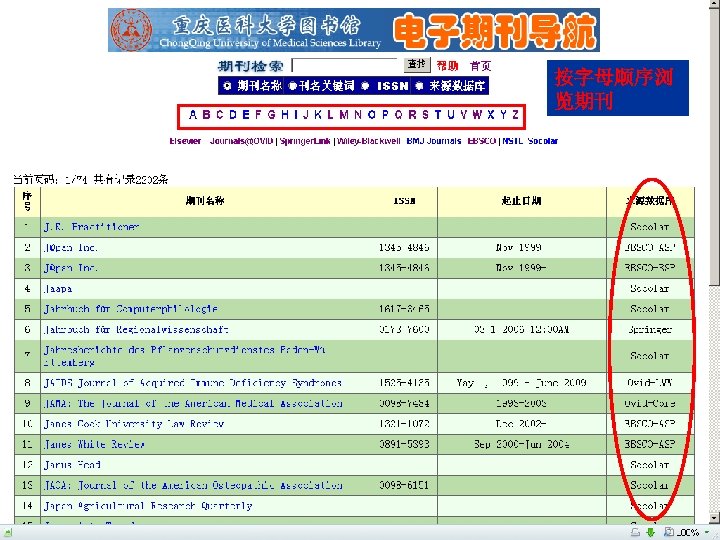Browse journals starting with letter E
Viewport: 720px width, 540px height.
pyautogui.click(x=246, y=115)
